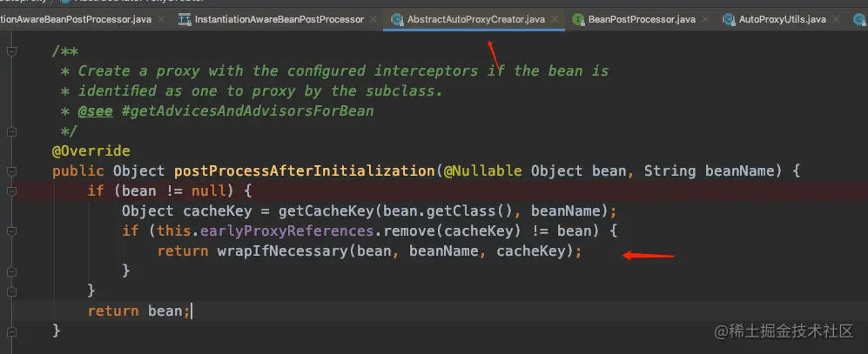Screen dimensions: 868x354
Task: Click fold end marker above return bean; line
Action: pyautogui.click(x=11, y=291)
